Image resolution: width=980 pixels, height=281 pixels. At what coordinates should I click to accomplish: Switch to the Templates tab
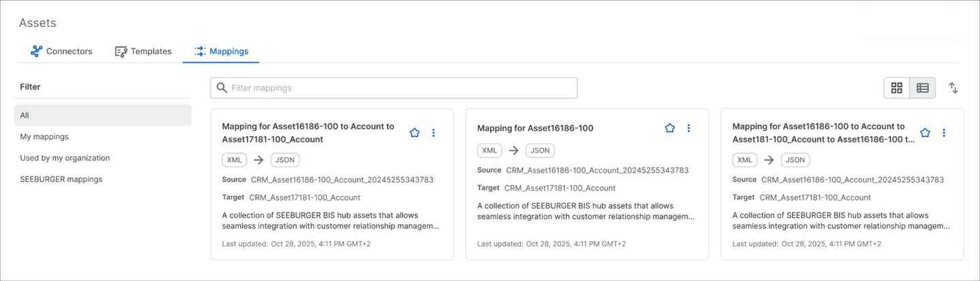pyautogui.click(x=143, y=51)
